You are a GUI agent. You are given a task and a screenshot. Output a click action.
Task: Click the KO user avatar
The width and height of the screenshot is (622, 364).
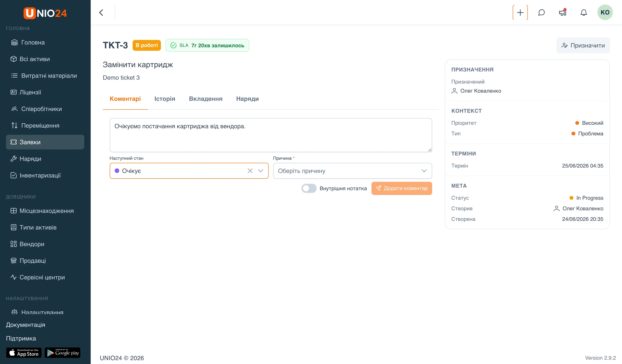point(605,12)
